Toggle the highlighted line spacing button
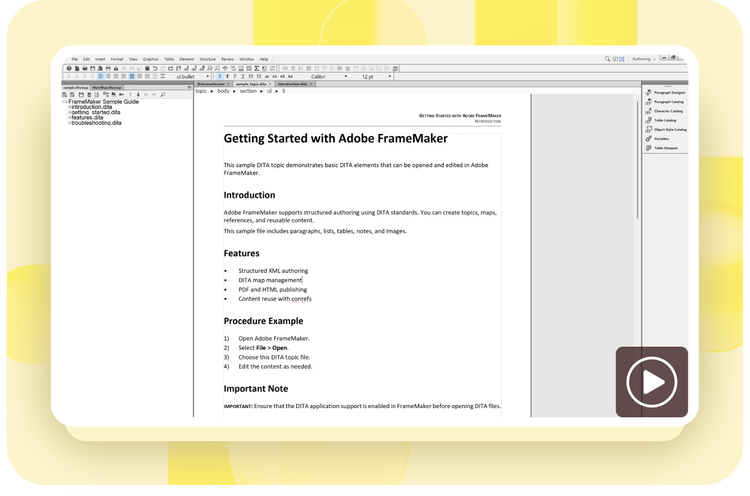Screen dimensions: 750x496 132,77
